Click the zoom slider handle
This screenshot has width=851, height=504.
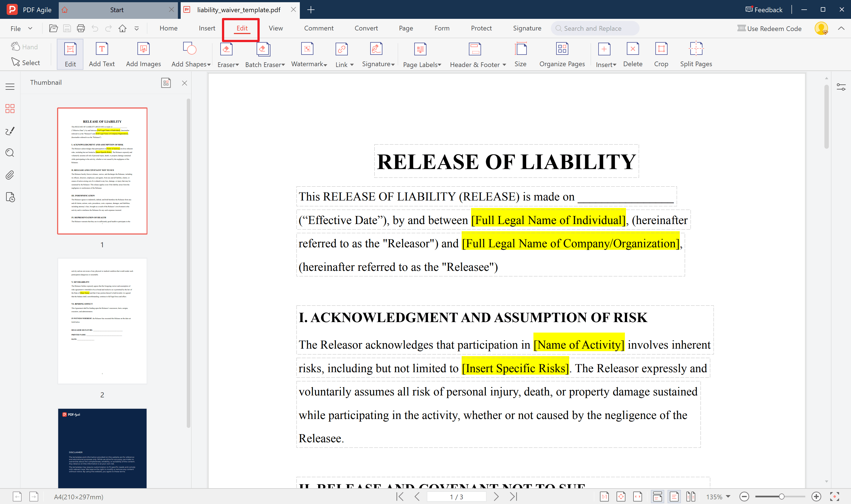point(781,497)
